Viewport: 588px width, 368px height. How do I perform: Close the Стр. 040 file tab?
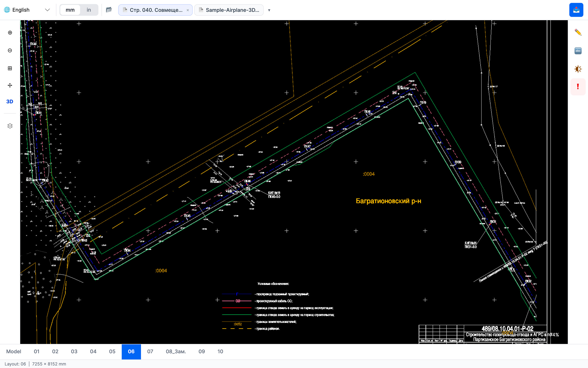(x=188, y=10)
